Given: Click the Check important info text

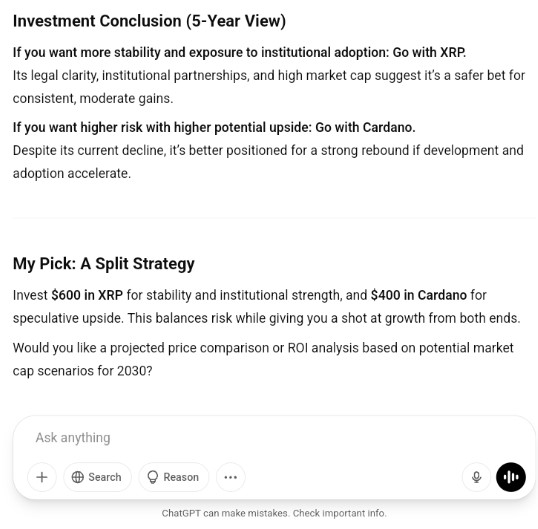Looking at the screenshot, I should point(340,513).
